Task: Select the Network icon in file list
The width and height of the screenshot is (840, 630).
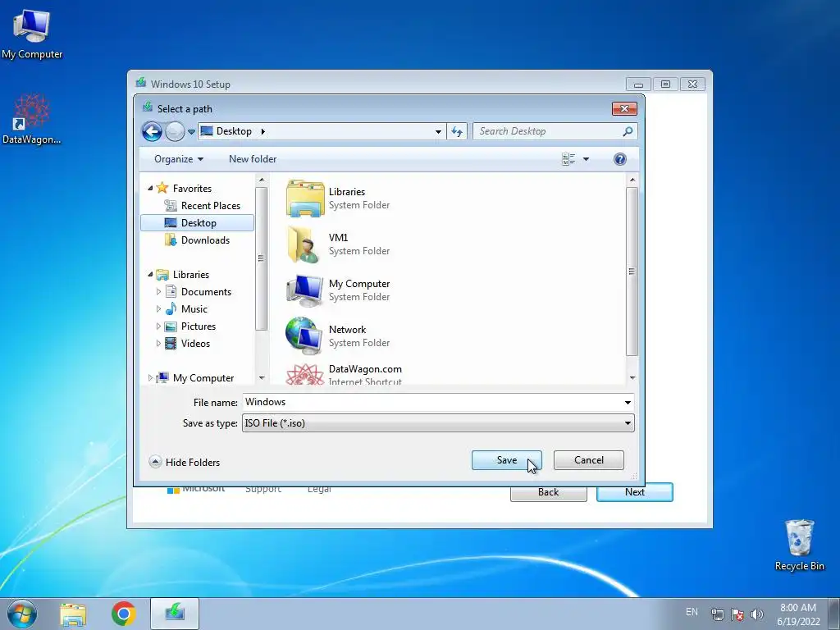Action: coord(305,336)
